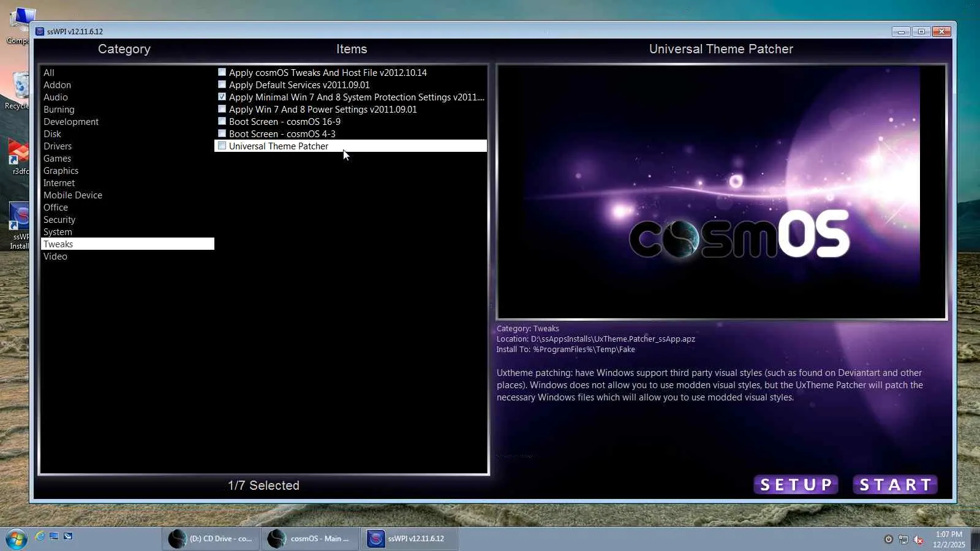Check the Universal Theme Patcher checkbox
The image size is (980, 551).
coord(222,146)
